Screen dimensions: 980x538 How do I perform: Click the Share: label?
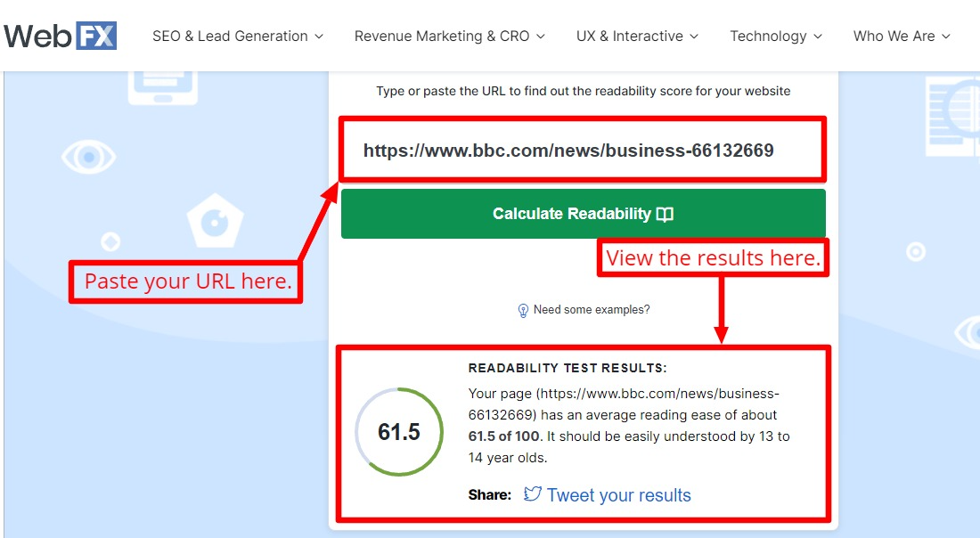coord(490,495)
